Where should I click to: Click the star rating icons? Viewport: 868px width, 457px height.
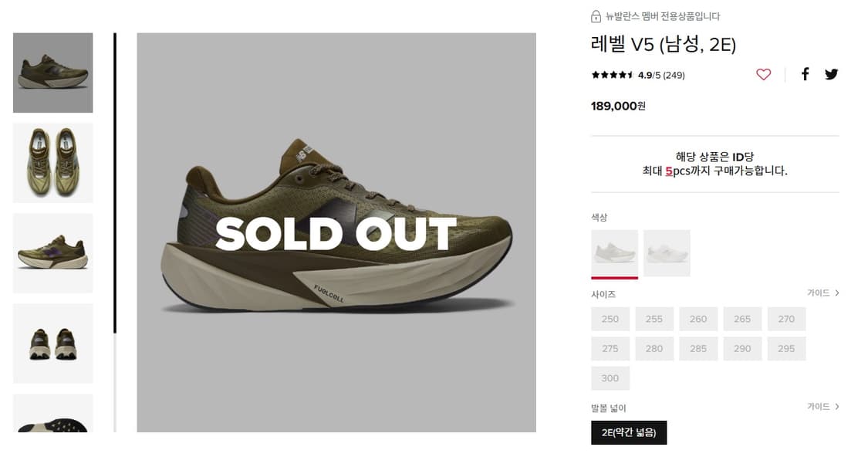pos(613,75)
